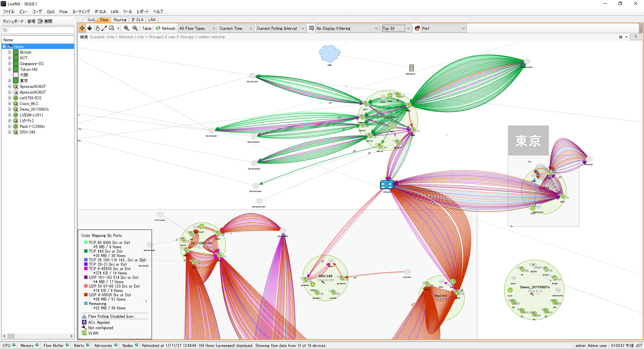The height and width of the screenshot is (349, 644).
Task: Expand the Tokyo-HQ site node
Action: (10, 69)
